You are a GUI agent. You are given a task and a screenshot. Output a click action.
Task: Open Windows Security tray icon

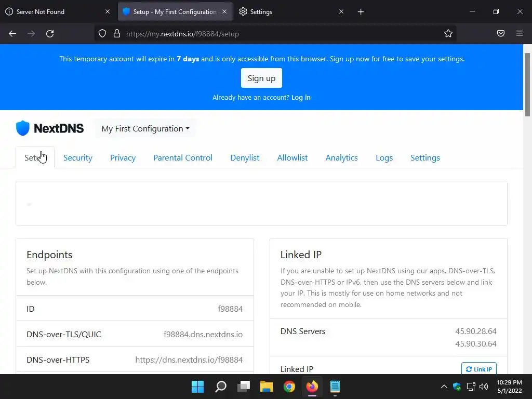457,387
